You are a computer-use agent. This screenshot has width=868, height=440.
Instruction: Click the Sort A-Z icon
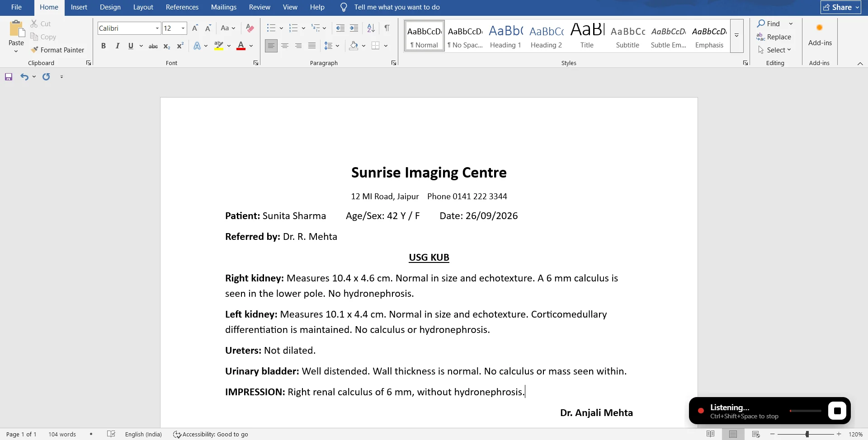click(371, 28)
